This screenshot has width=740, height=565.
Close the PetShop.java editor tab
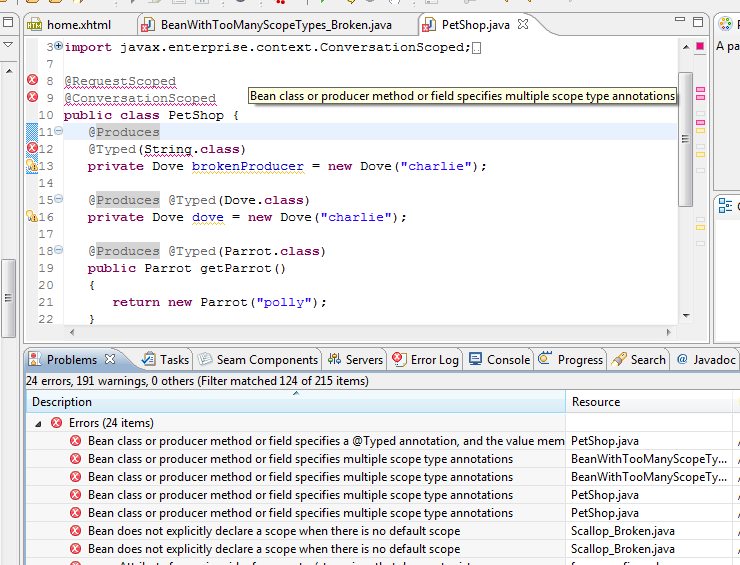coord(523,24)
